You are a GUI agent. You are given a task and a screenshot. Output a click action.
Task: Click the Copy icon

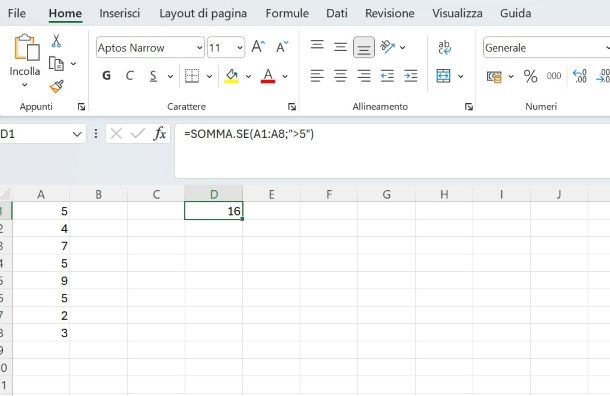56,63
